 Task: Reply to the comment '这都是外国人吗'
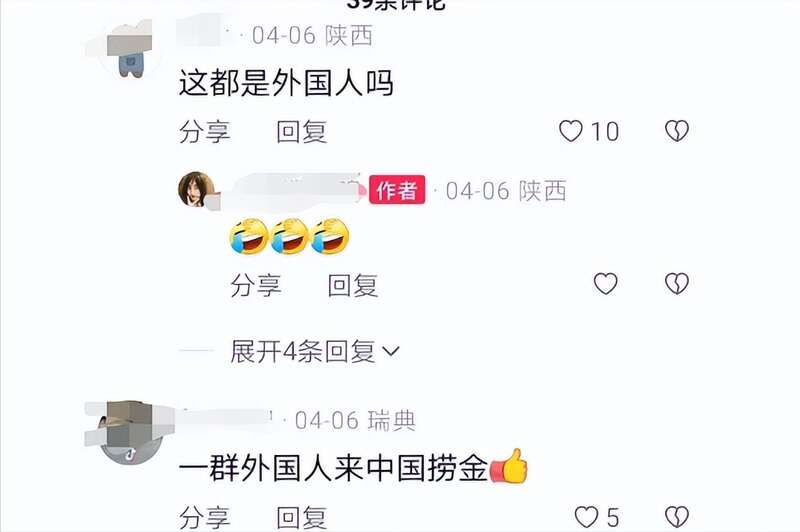click(302, 132)
